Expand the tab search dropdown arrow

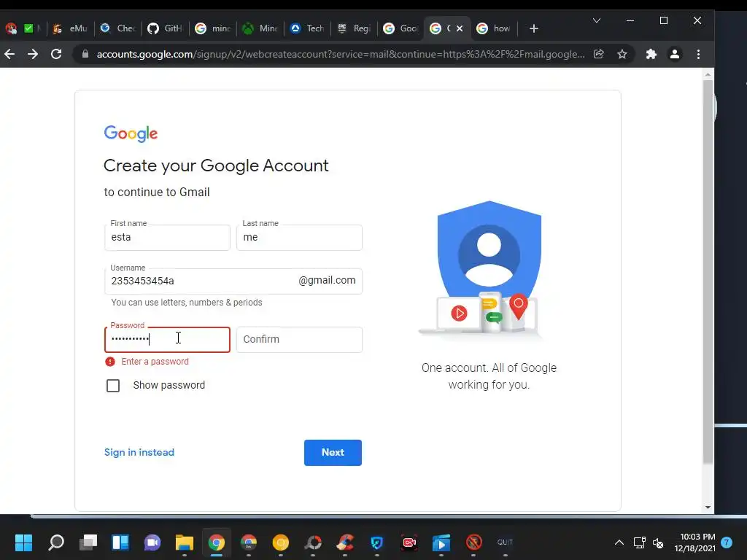click(x=597, y=20)
